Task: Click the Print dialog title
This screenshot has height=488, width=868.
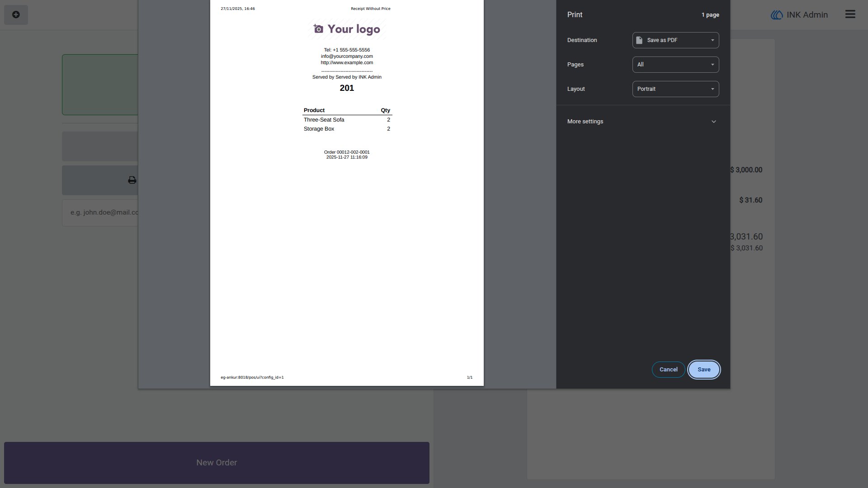Action: click(x=575, y=15)
